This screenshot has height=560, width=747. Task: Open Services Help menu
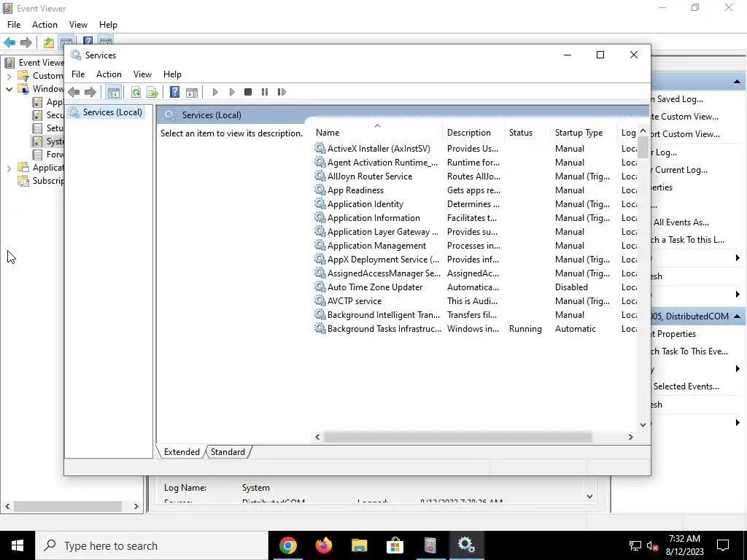click(172, 74)
